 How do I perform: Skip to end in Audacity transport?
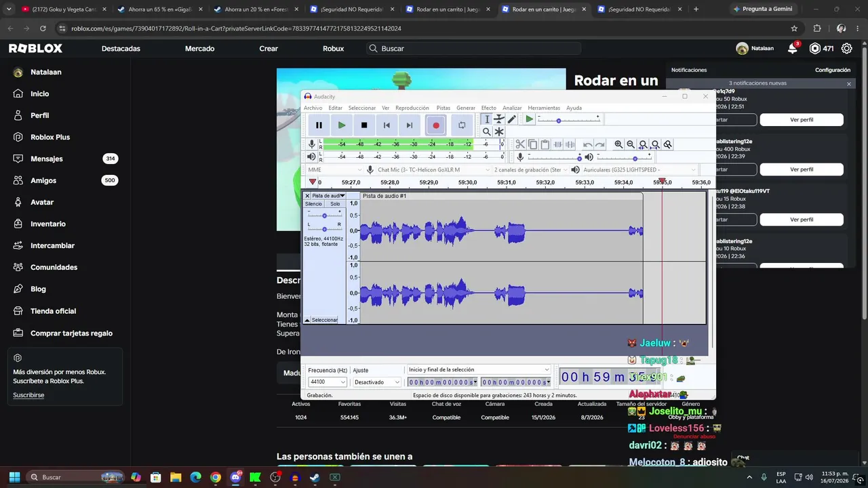pos(409,125)
